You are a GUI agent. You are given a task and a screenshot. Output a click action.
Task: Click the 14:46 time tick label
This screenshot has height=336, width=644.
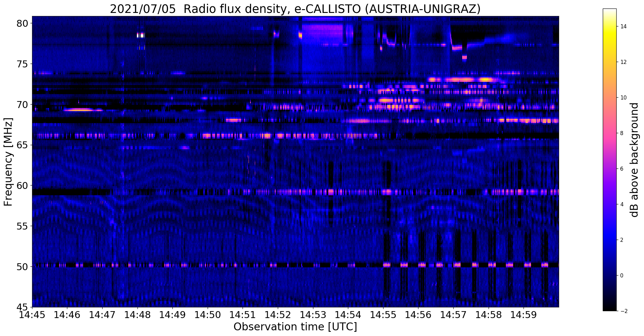(x=67, y=315)
